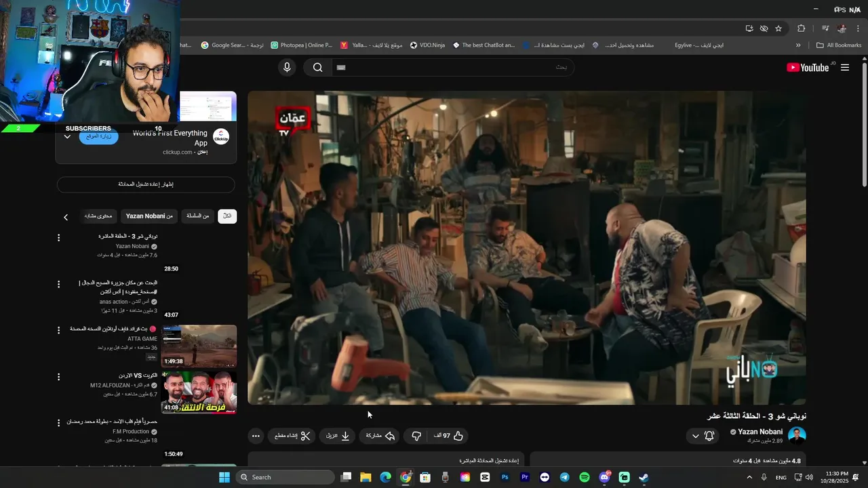868x488 pixels.
Task: Open the 'الكويت VS الاردن' video thumbnail
Action: tap(199, 392)
